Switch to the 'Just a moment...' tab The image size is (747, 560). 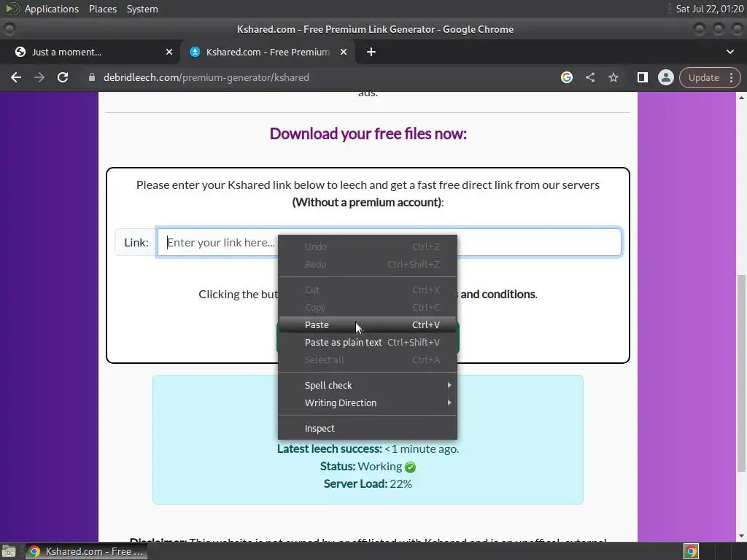pos(90,52)
